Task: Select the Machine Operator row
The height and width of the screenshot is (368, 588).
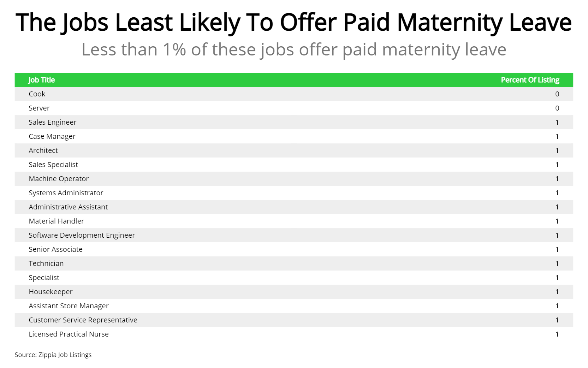Action: coord(59,179)
